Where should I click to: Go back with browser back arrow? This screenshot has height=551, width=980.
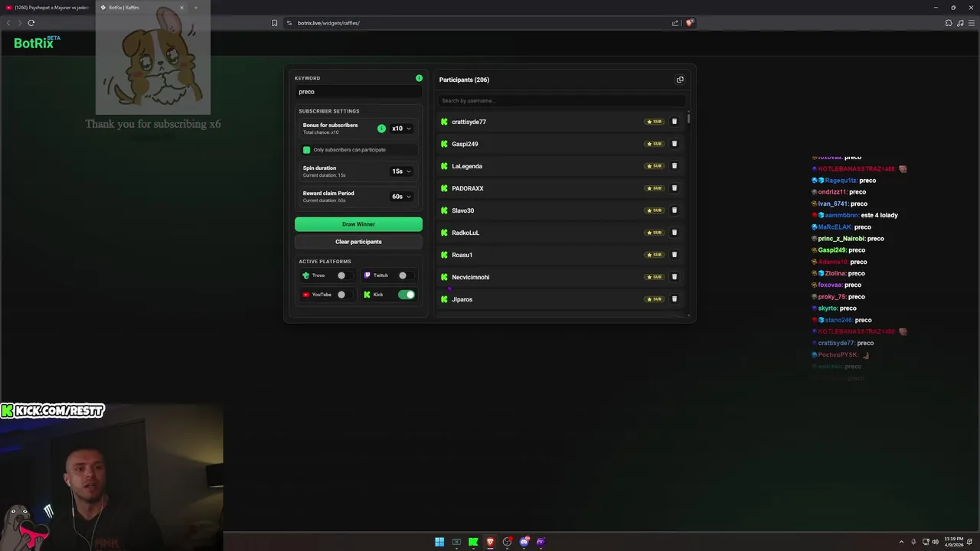coord(9,23)
